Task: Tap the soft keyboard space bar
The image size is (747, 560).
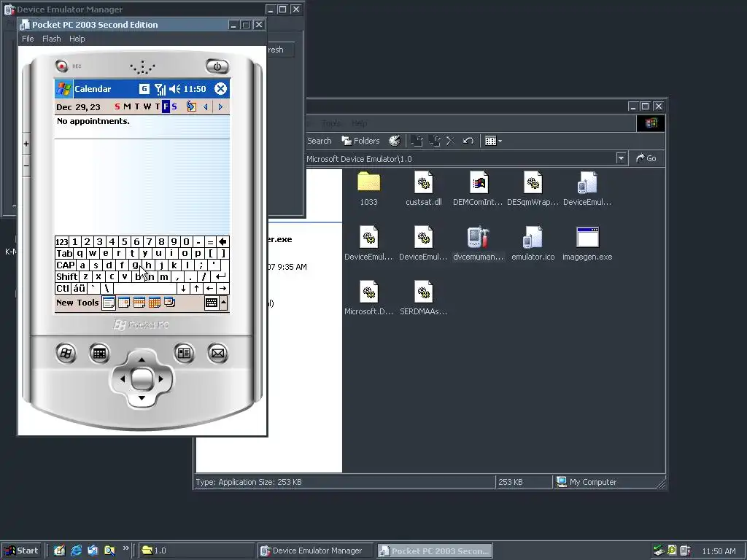Action: tap(145, 289)
